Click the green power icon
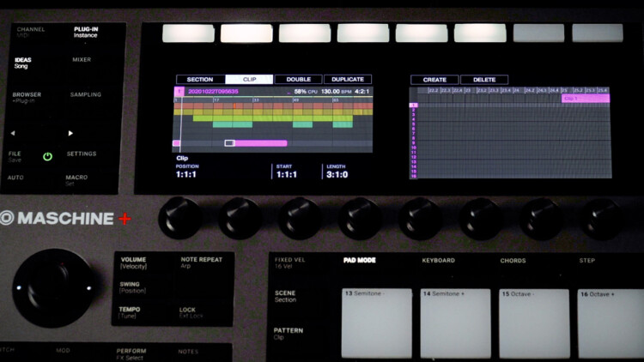 tap(47, 156)
